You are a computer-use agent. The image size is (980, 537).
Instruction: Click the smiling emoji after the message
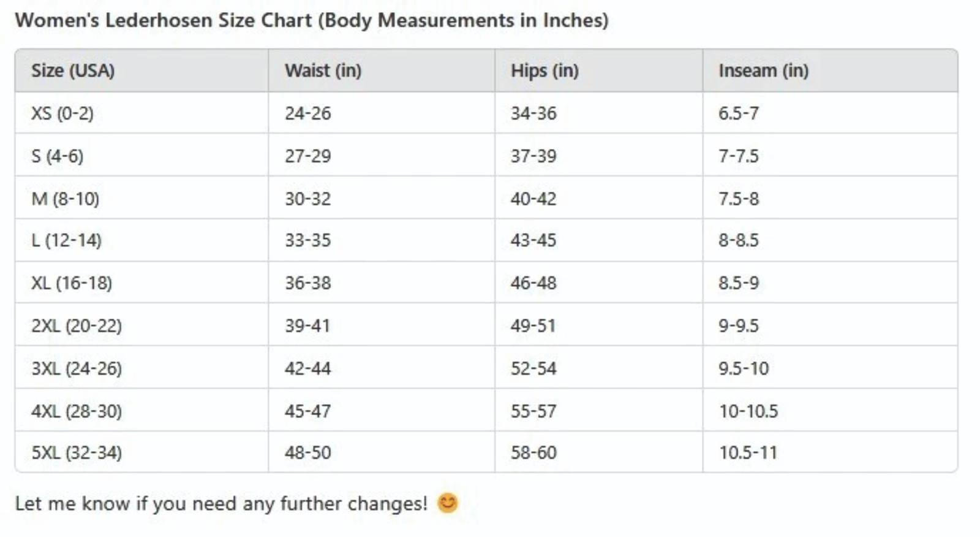click(448, 503)
